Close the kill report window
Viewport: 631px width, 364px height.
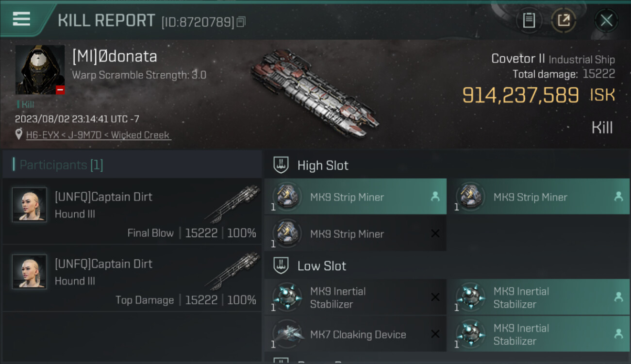pyautogui.click(x=606, y=20)
